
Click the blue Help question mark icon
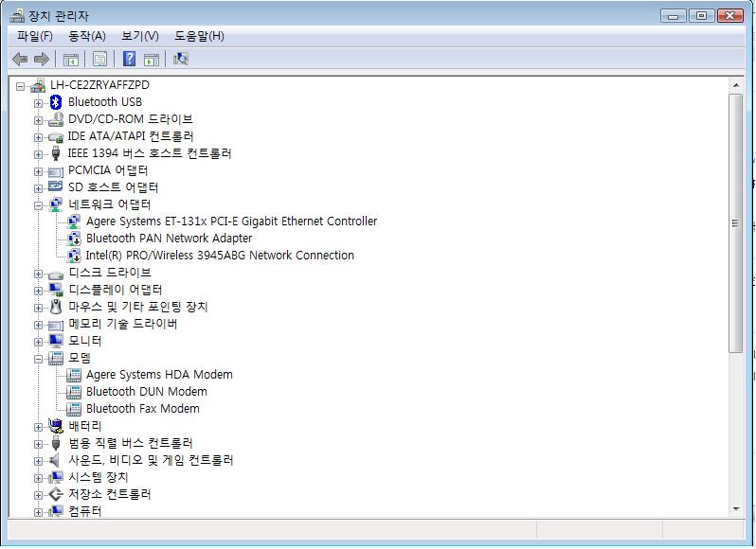[x=129, y=59]
